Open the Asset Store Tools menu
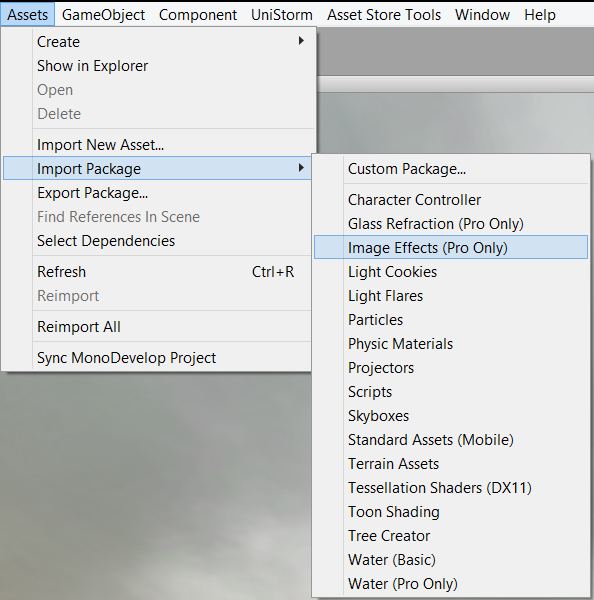This screenshot has width=594, height=600. 384,15
